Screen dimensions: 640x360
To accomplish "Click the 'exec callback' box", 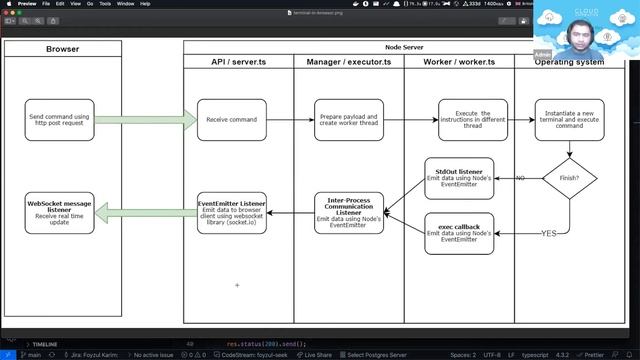I will point(459,233).
